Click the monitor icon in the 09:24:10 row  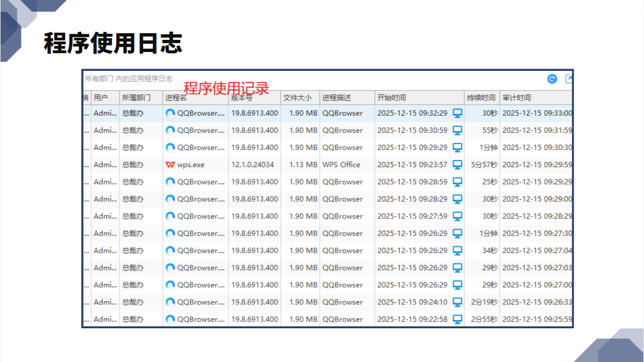(x=457, y=302)
